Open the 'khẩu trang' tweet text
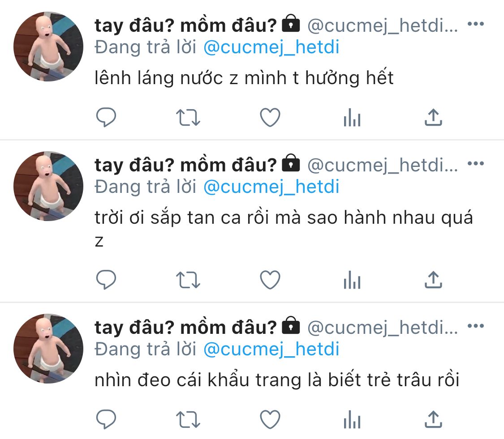Image resolution: width=504 pixels, height=439 pixels. (277, 380)
